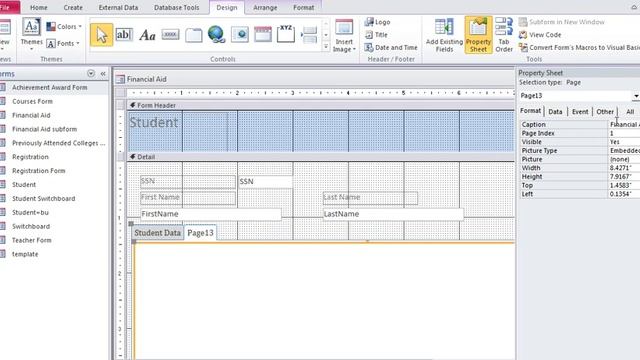The image size is (640, 360).
Task: Open navigation pane category dropdown
Action: (x=91, y=73)
